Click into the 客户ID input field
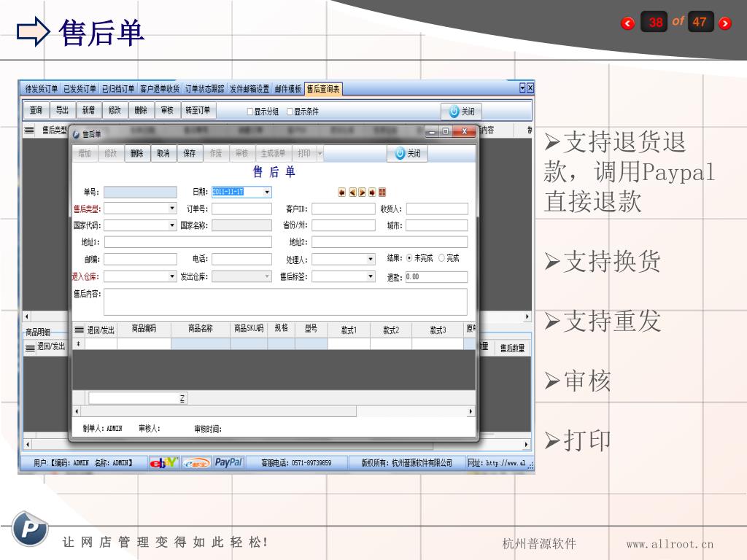The height and width of the screenshot is (560, 747). (343, 209)
